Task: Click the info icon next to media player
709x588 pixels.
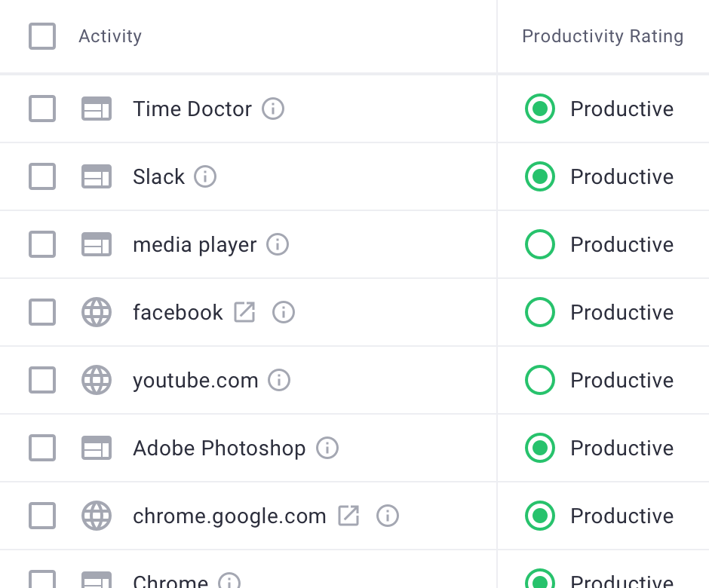Action: (x=278, y=245)
